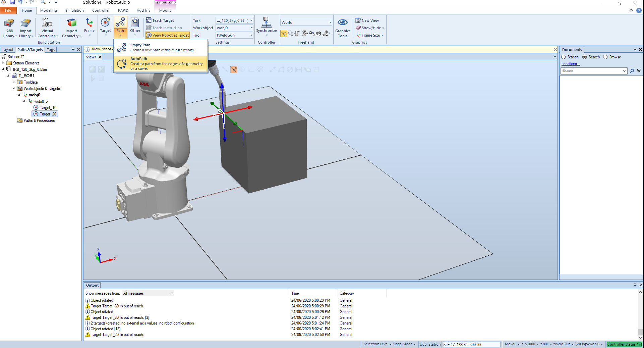Select the Browse radio button

tap(605, 57)
